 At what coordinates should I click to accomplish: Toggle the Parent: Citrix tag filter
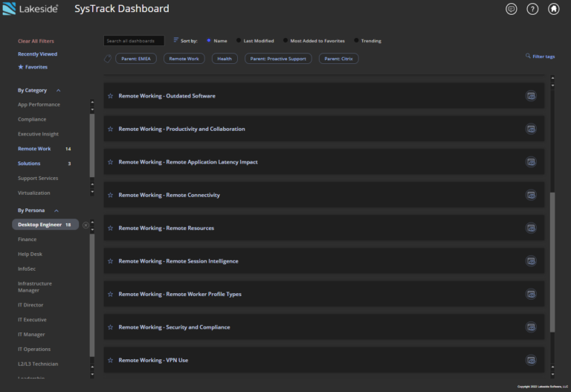pos(339,59)
